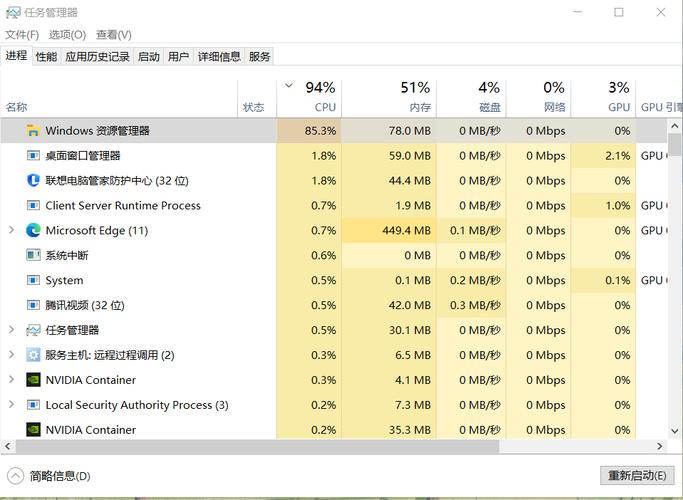
Task: Click the Task Manager title bar icon
Action: [13, 13]
